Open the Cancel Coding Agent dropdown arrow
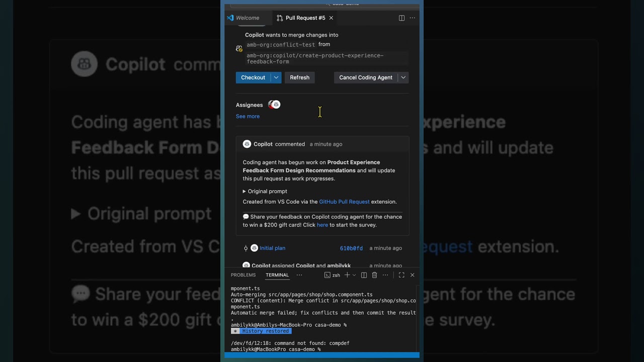This screenshot has width=644, height=362. coord(403,77)
